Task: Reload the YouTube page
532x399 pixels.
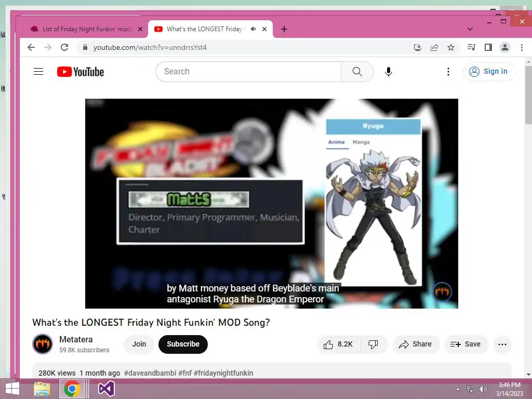Action: [x=64, y=47]
